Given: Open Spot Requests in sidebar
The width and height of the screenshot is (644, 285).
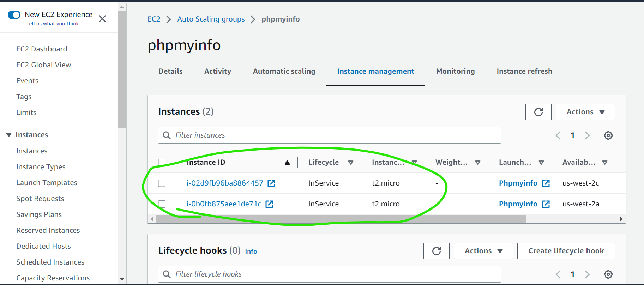Looking at the screenshot, I should pyautogui.click(x=40, y=199).
